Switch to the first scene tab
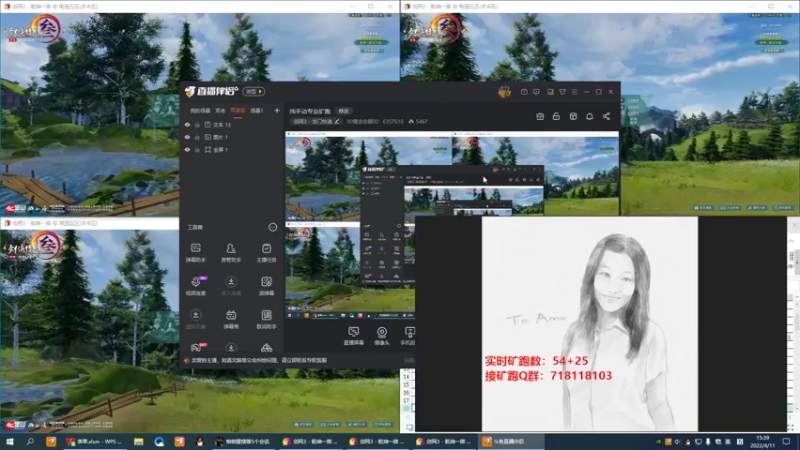Image resolution: width=800 pixels, height=450 pixels. pyautogui.click(x=200, y=111)
